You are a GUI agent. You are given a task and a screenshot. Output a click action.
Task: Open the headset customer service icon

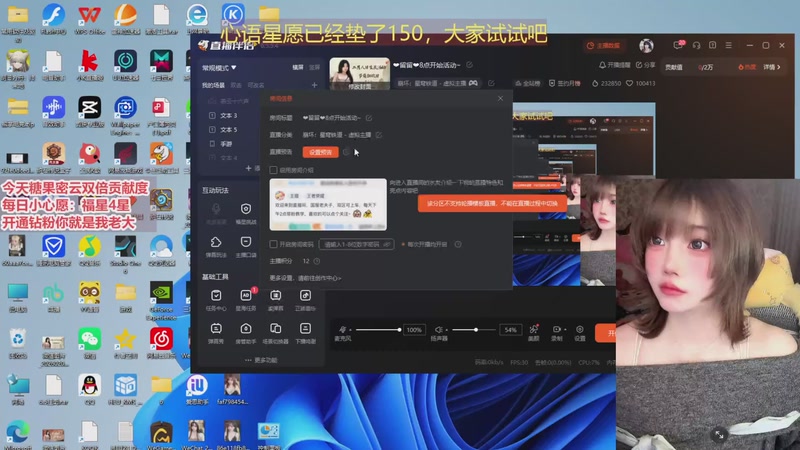point(696,45)
